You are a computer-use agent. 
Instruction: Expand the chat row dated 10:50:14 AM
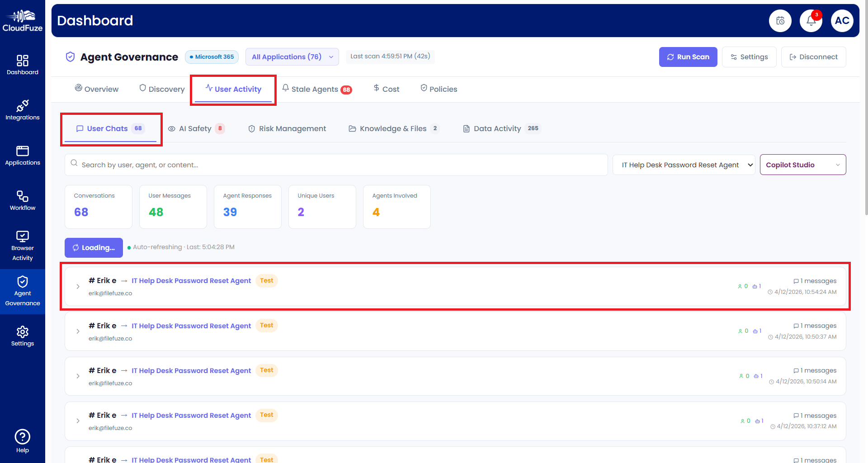click(x=78, y=376)
